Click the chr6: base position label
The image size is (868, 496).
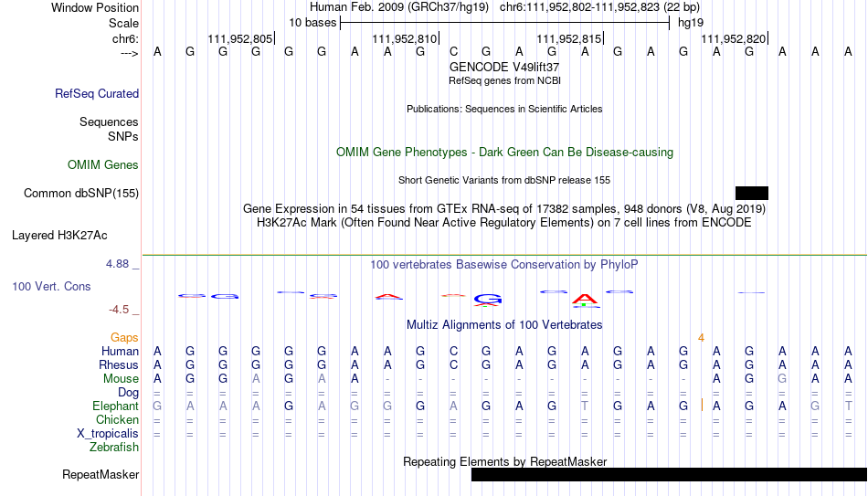pyautogui.click(x=125, y=38)
